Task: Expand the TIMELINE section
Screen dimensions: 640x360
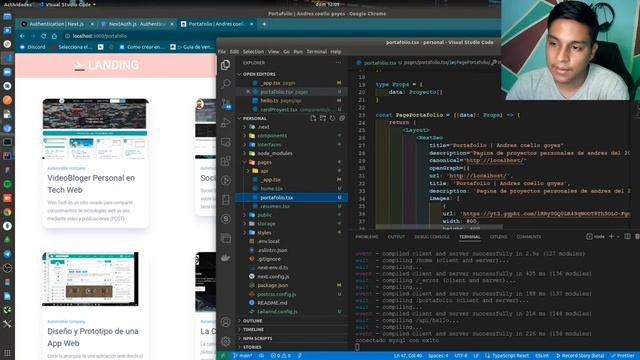Action: (291, 330)
